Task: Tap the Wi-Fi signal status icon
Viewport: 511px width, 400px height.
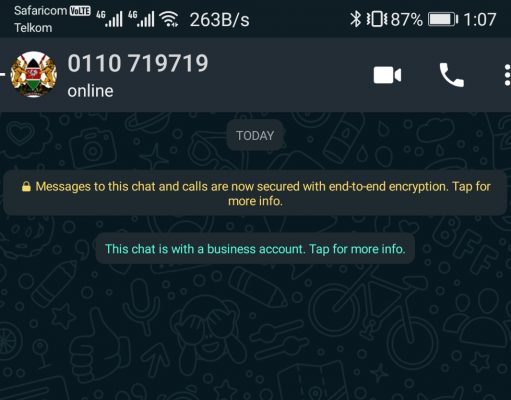Action: pos(169,19)
